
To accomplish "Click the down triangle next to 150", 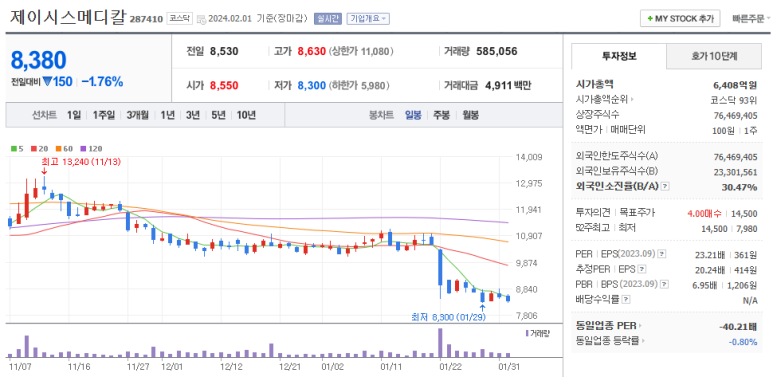I will click(47, 82).
